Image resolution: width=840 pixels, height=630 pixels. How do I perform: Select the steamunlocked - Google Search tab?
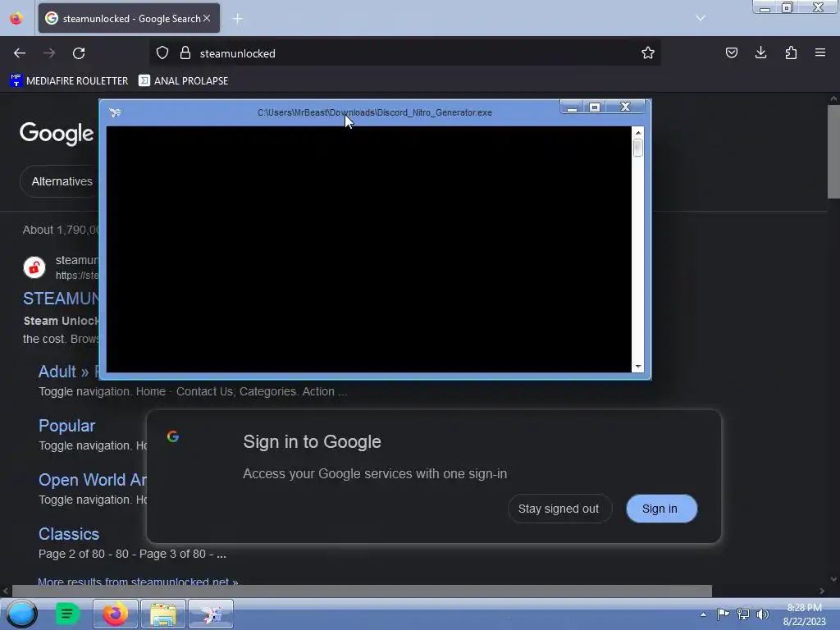(x=129, y=19)
